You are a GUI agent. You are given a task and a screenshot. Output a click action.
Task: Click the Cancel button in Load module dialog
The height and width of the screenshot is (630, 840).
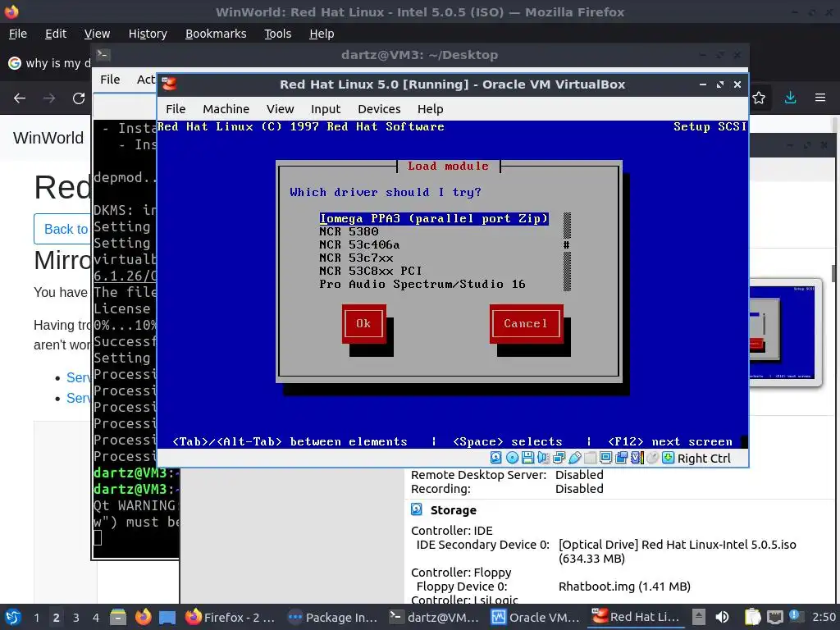526,323
